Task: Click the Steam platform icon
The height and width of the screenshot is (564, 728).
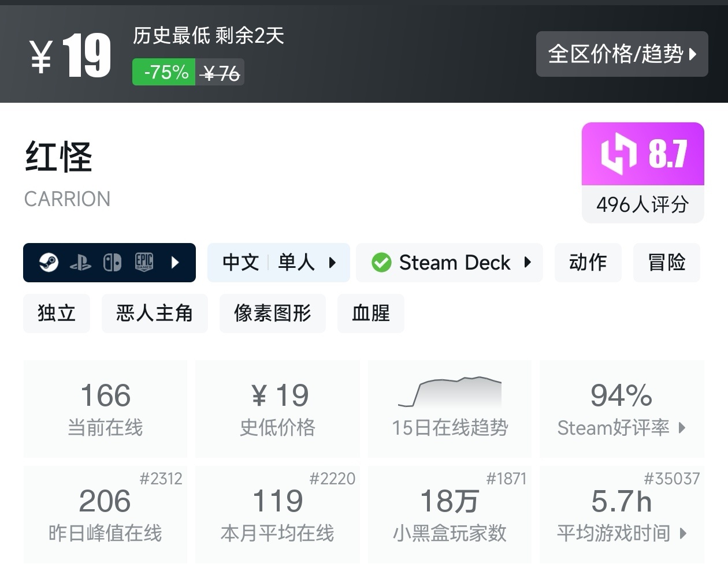Action: point(49,263)
